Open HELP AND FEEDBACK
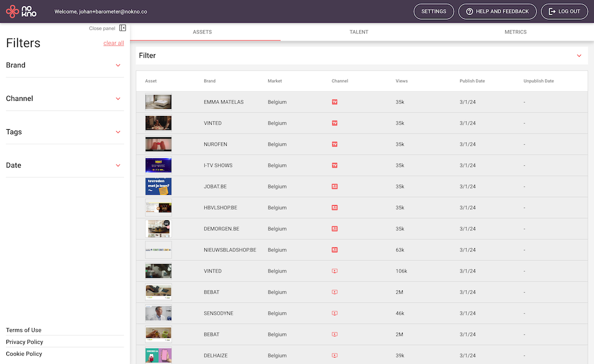The width and height of the screenshot is (594, 364). coord(497,12)
